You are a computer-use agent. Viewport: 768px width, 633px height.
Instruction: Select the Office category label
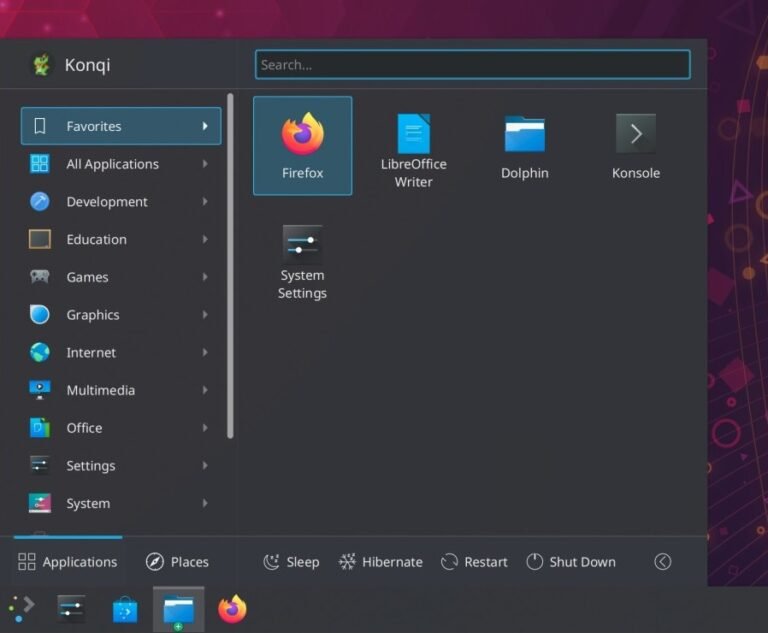pyautogui.click(x=84, y=428)
